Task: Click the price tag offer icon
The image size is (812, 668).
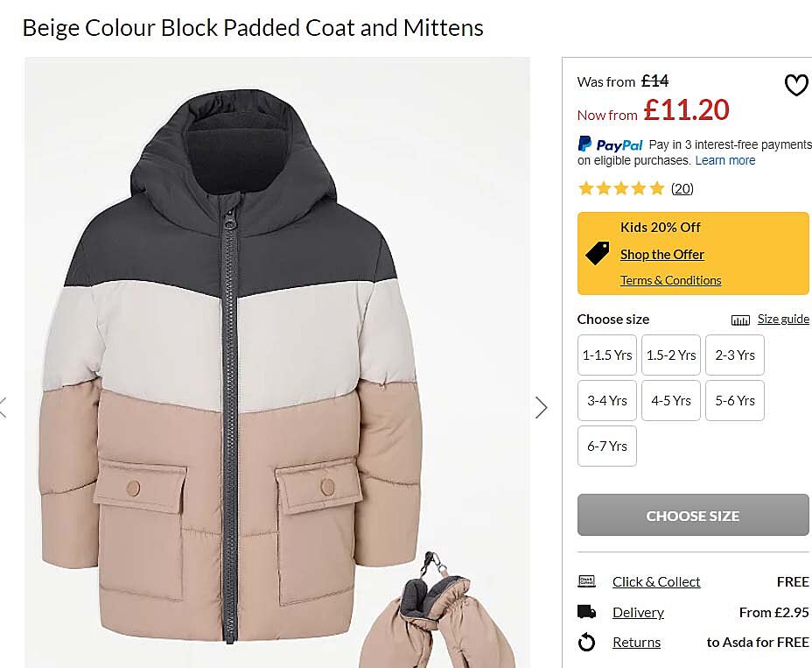Action: [598, 254]
